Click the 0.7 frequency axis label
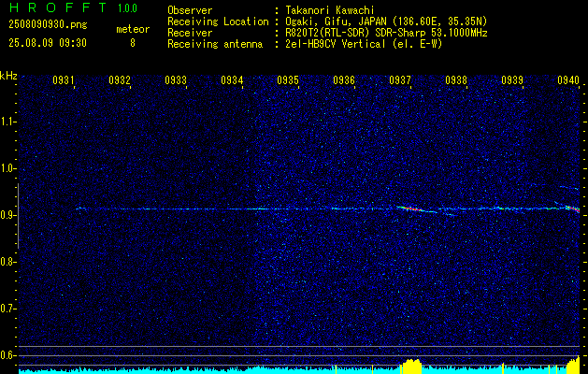588x374 pixels. 7,309
